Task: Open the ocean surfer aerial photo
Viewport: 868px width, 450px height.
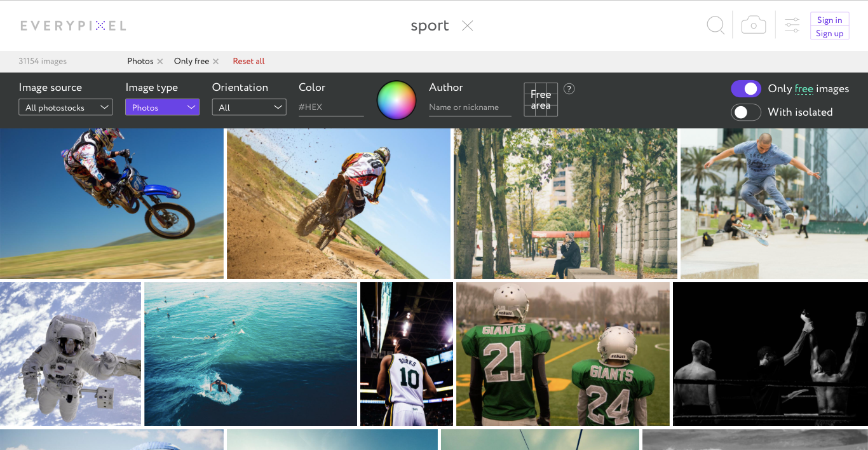Action: pos(250,354)
